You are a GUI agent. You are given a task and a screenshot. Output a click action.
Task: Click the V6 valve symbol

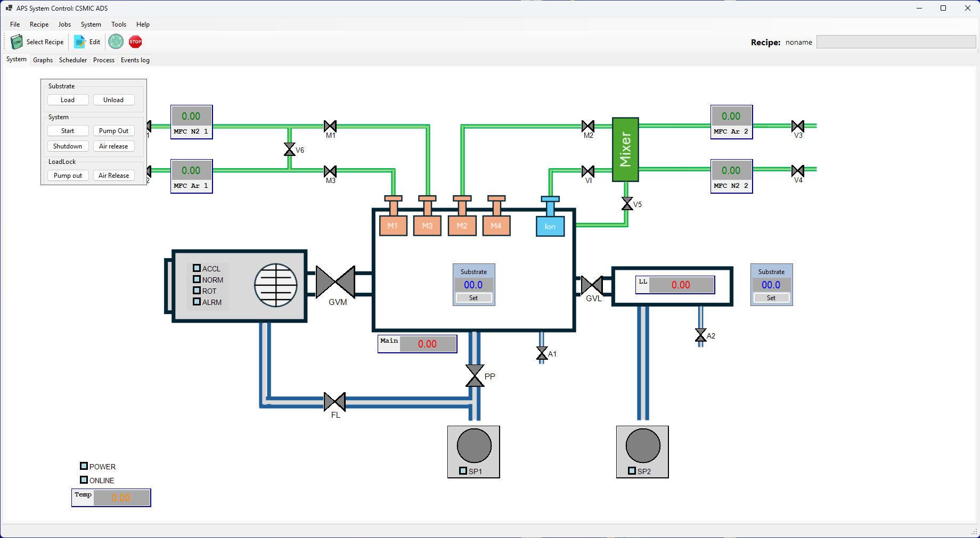click(x=290, y=150)
